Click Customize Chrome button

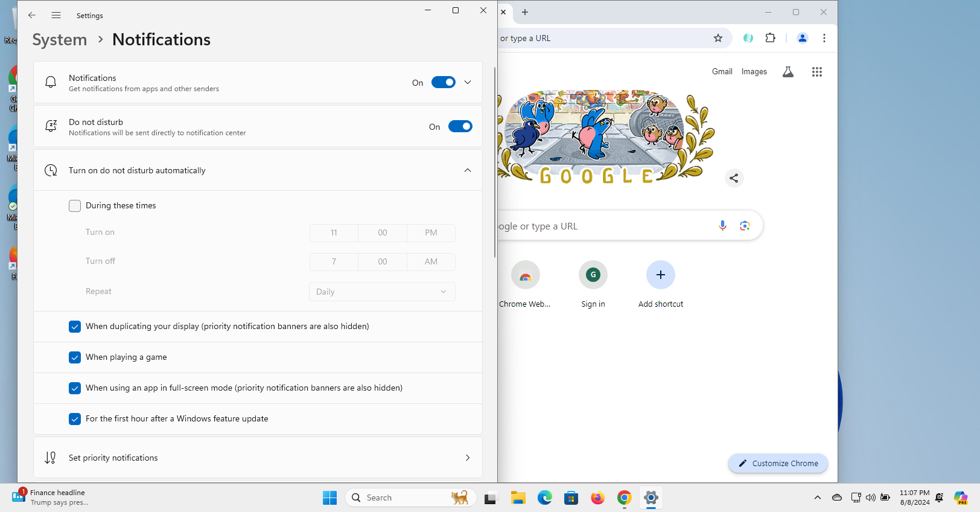[778, 463]
